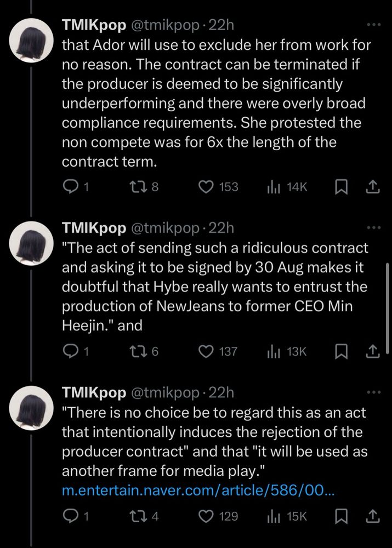Like the tweet showing 137 likes
This screenshot has width=392, height=548.
205,351
